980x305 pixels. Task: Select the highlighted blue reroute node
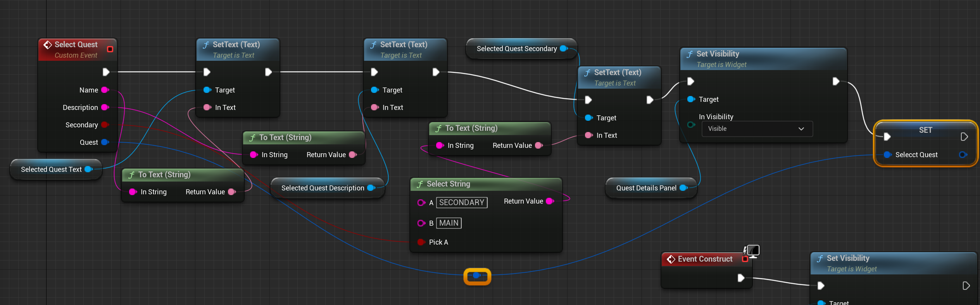477,276
